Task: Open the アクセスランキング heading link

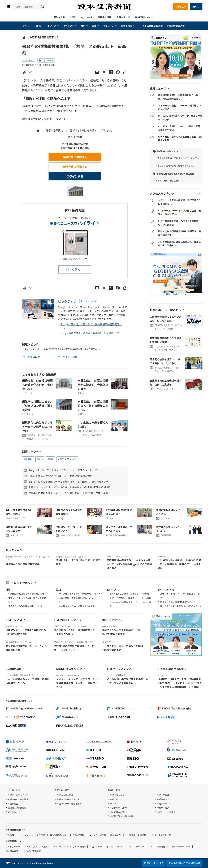Action: pos(163,193)
